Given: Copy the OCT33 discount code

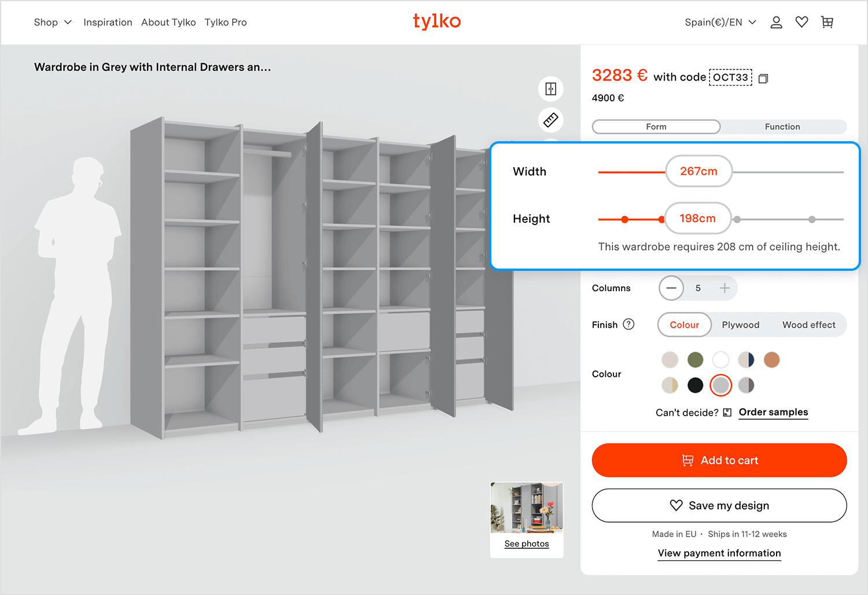Looking at the screenshot, I should pos(763,78).
